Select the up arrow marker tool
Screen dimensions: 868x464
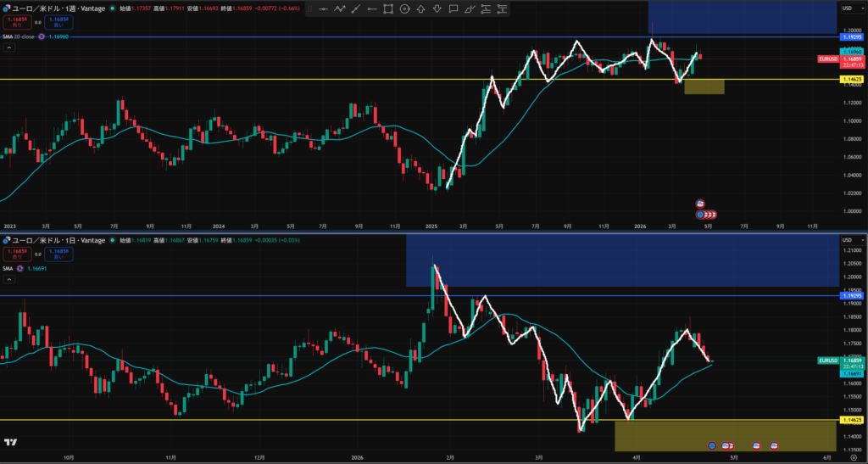point(420,8)
